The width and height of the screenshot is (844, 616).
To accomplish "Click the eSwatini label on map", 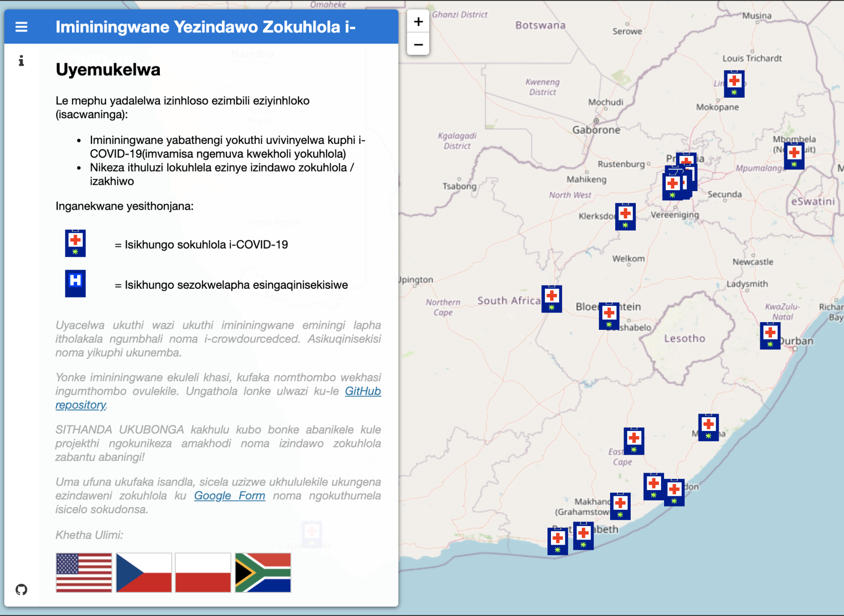I will 813,201.
